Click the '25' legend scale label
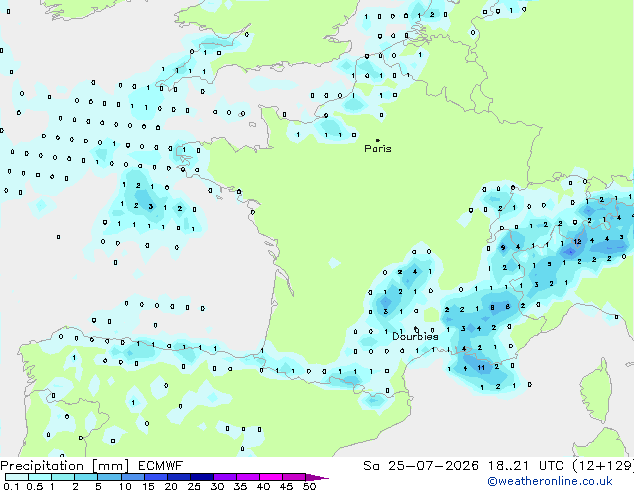634x490 pixels. coord(194,486)
